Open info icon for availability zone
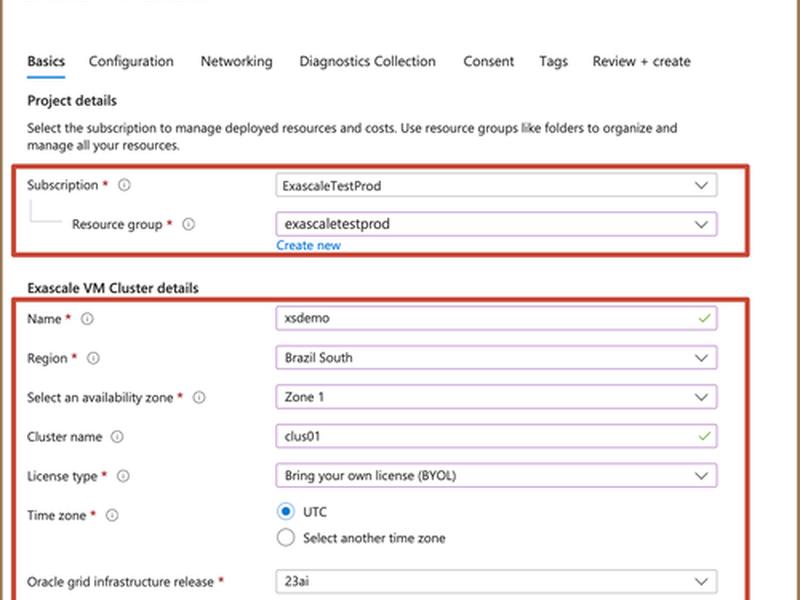 [x=199, y=397]
